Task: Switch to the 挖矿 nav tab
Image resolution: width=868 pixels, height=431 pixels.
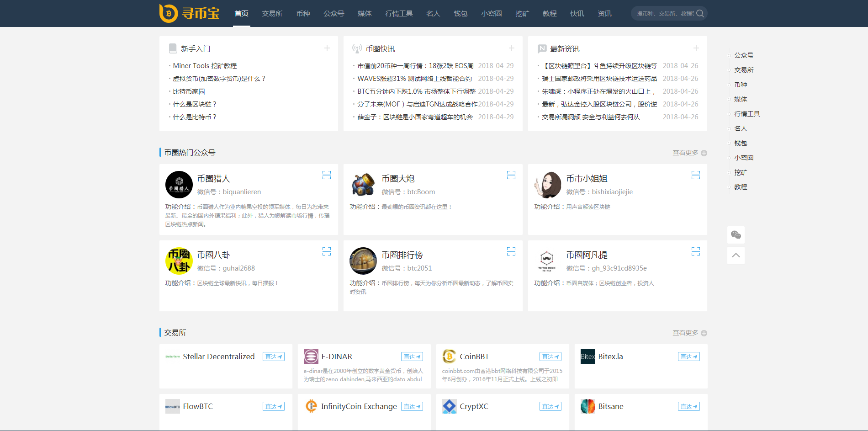Action: coord(522,13)
